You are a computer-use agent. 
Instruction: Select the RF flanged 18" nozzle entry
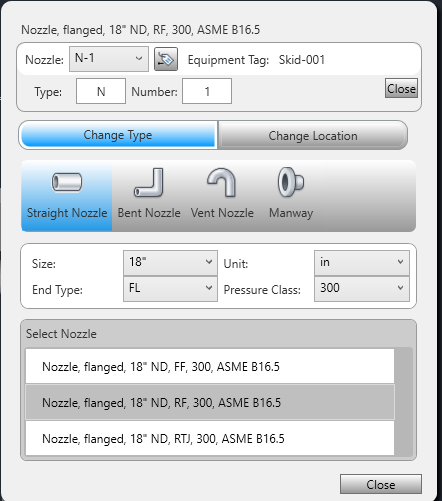coord(210,402)
